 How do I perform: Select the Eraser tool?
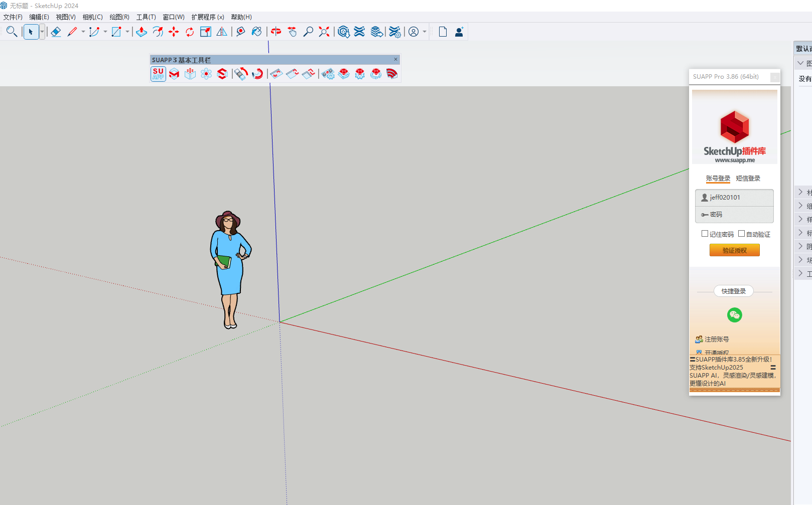[x=56, y=32]
